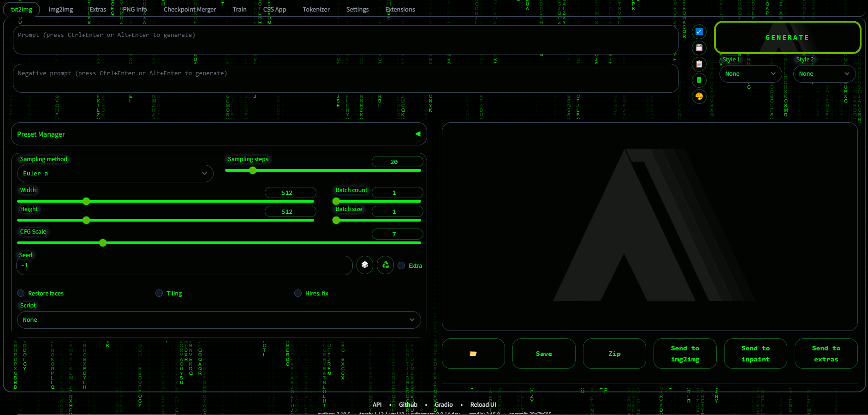The height and width of the screenshot is (415, 868).
Task: Click the CFG Scale slider handle
Action: (103, 243)
